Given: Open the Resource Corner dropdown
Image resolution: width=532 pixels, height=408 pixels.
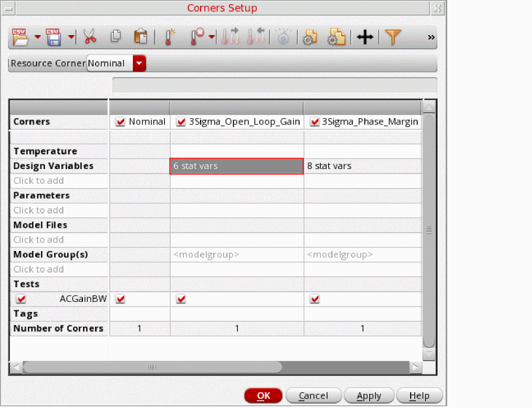Looking at the screenshot, I should pyautogui.click(x=139, y=64).
